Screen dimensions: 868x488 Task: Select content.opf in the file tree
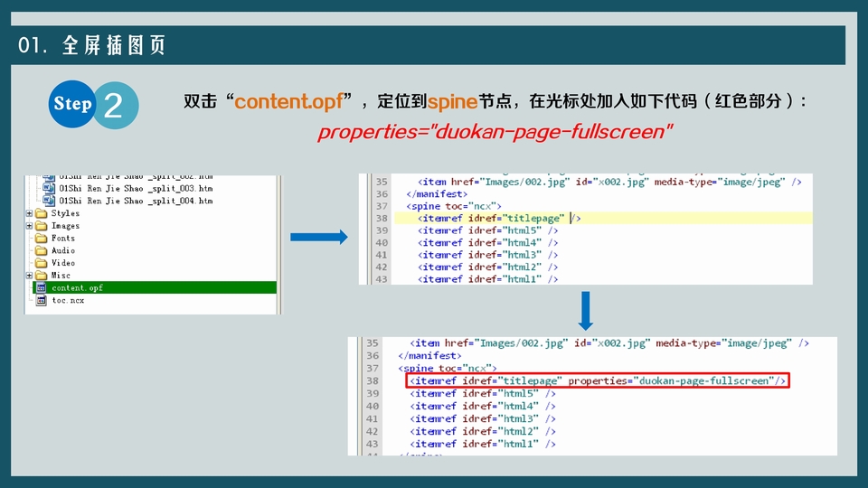click(77, 287)
